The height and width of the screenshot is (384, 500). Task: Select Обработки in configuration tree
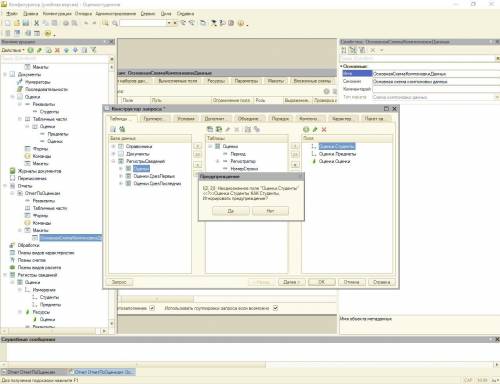(x=28, y=245)
